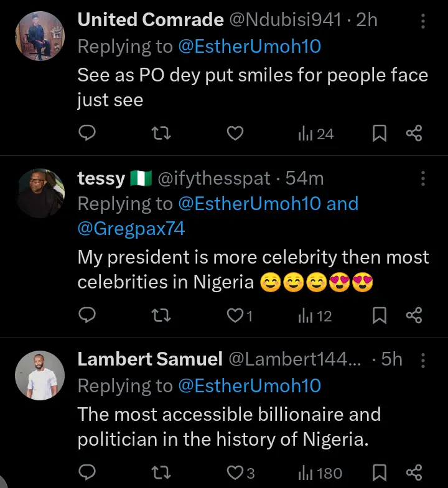
Task: View analytics on Lambert Samuel's tweet showing 180
Action: click(319, 473)
